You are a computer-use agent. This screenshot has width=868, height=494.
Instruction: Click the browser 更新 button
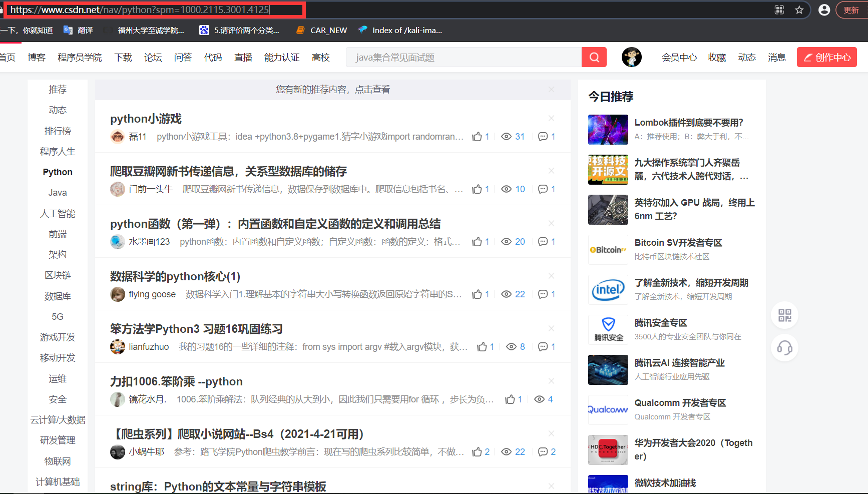pos(851,10)
